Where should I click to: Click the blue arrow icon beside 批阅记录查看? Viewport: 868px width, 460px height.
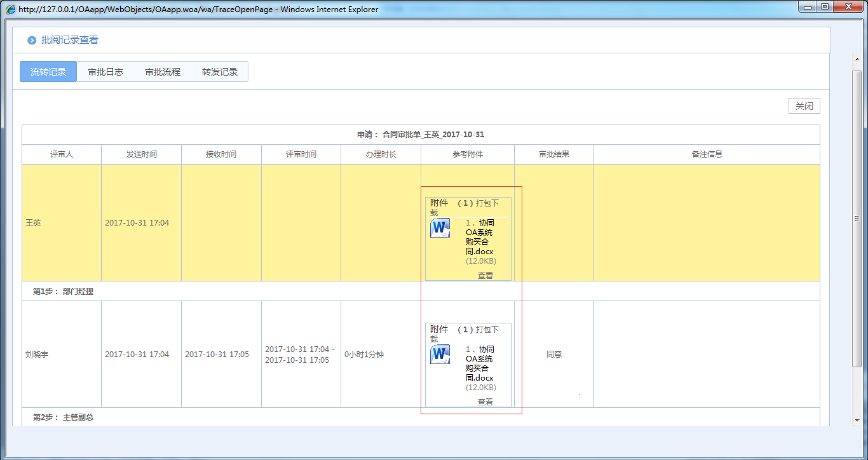click(x=32, y=41)
